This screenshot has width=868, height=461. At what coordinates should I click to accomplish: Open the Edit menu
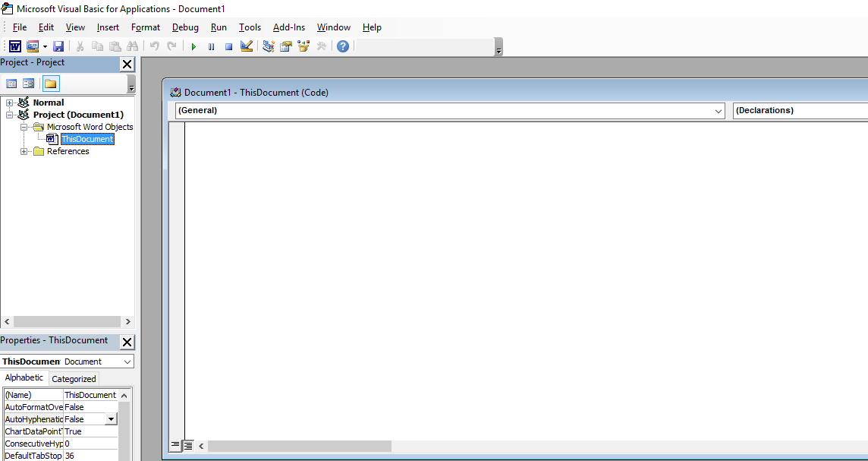pos(46,27)
